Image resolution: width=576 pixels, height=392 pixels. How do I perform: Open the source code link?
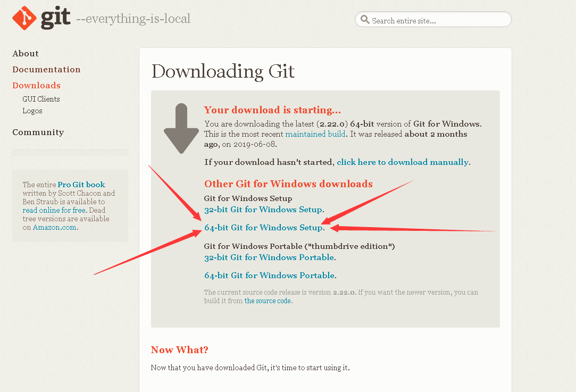[268, 301]
